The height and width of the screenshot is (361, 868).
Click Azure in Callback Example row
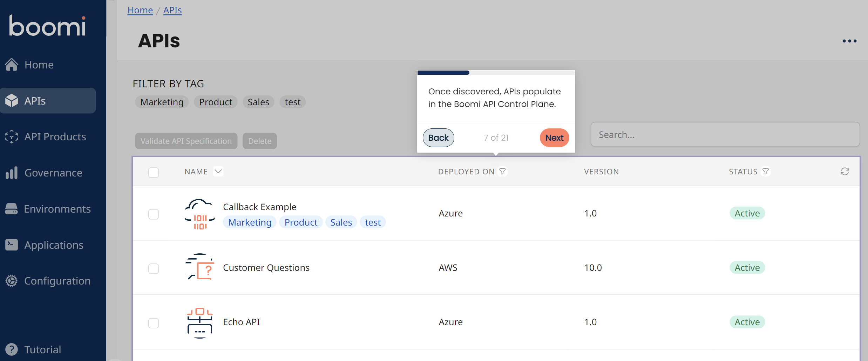click(450, 213)
